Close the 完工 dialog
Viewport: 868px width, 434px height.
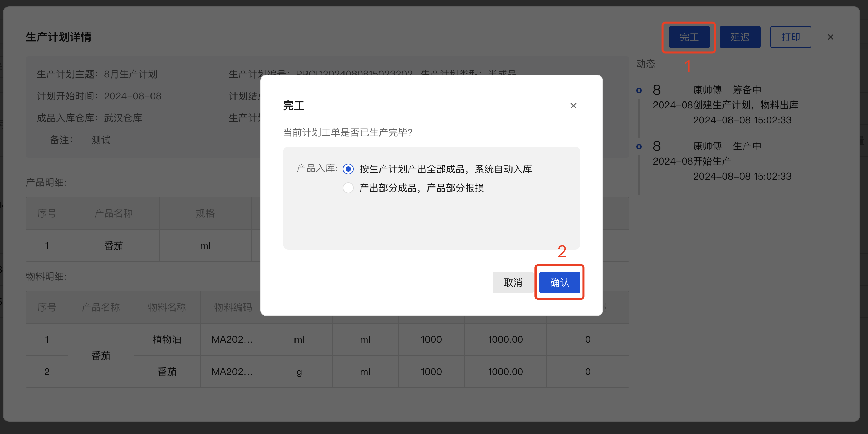[573, 106]
